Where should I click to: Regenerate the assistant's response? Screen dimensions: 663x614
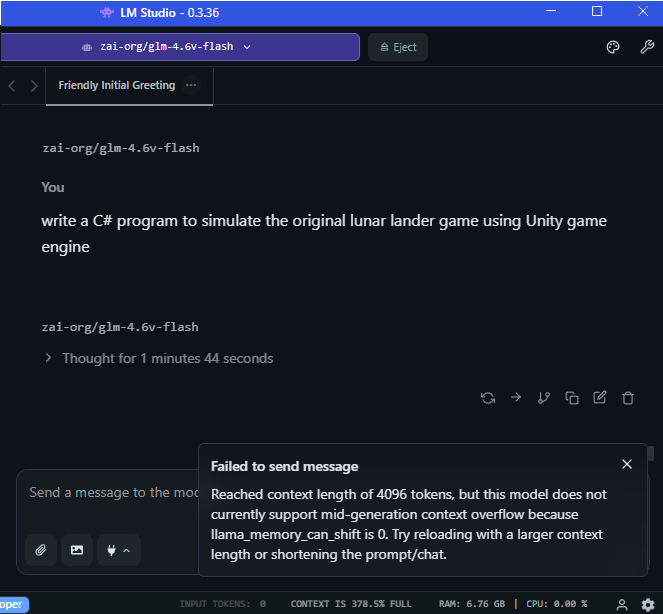tap(488, 398)
